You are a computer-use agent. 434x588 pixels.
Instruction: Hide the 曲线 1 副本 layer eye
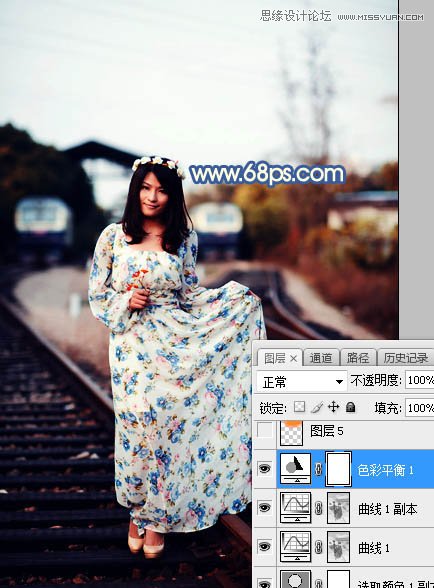pos(264,507)
